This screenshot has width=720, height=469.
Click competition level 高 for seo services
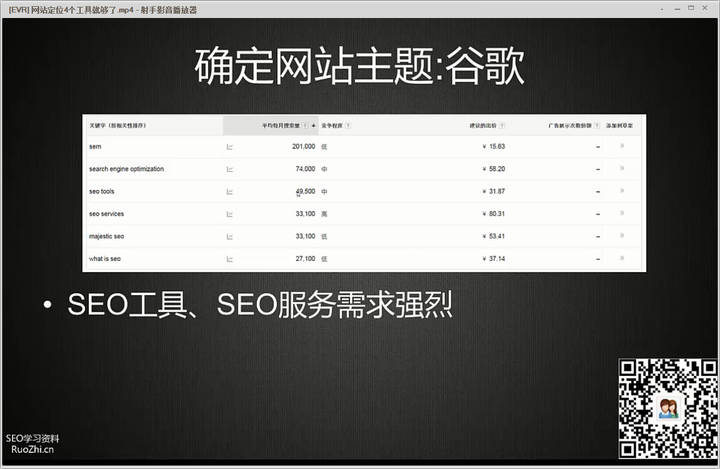(x=324, y=215)
